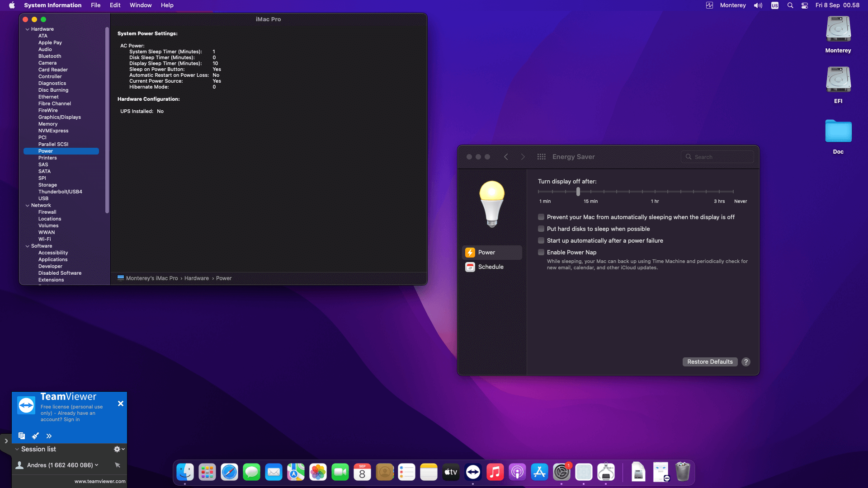Click System Information sidebar scrollbar
868x488 pixels.
click(107, 120)
